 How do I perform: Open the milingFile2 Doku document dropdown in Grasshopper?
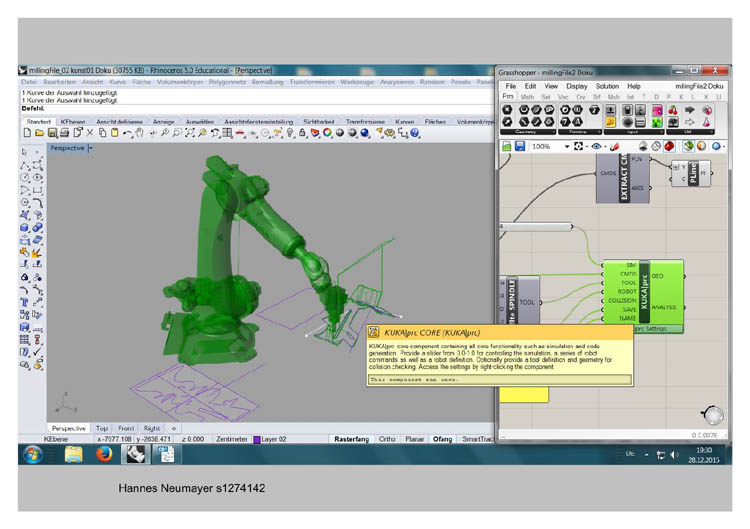click(699, 86)
